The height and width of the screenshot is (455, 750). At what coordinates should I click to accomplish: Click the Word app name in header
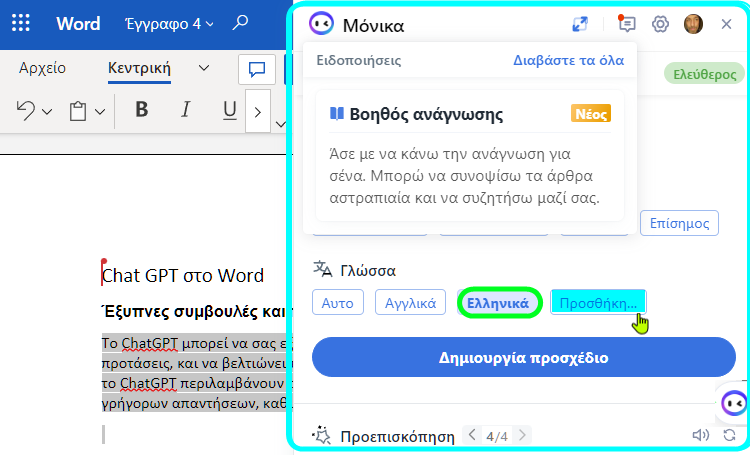click(78, 23)
